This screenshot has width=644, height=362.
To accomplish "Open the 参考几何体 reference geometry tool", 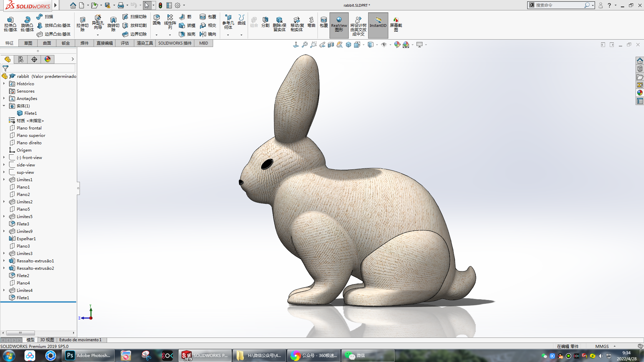I will coord(228,22).
